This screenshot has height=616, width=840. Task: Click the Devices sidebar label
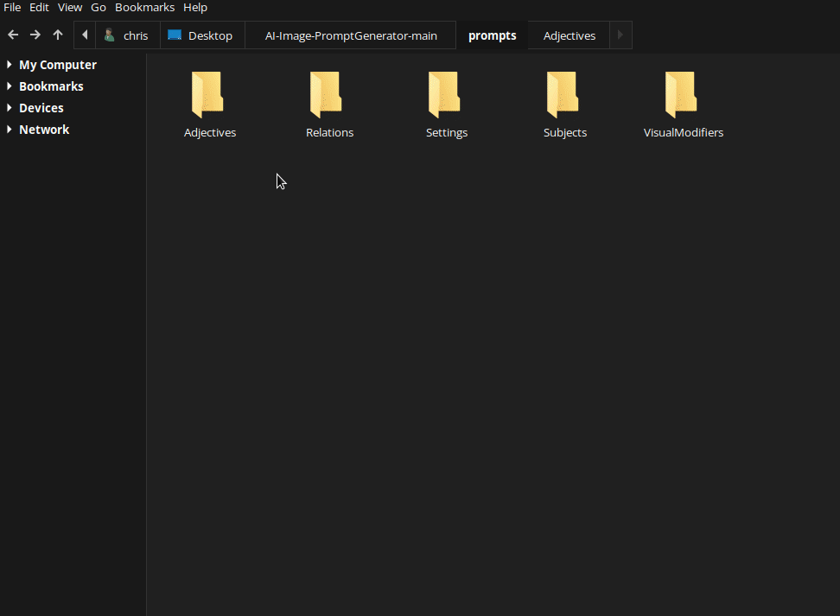(41, 108)
